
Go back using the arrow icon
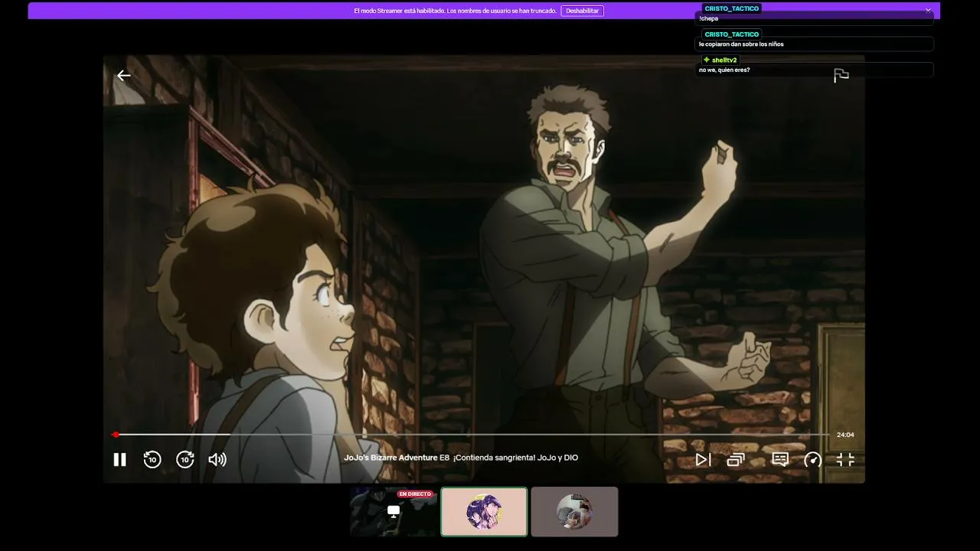click(123, 75)
